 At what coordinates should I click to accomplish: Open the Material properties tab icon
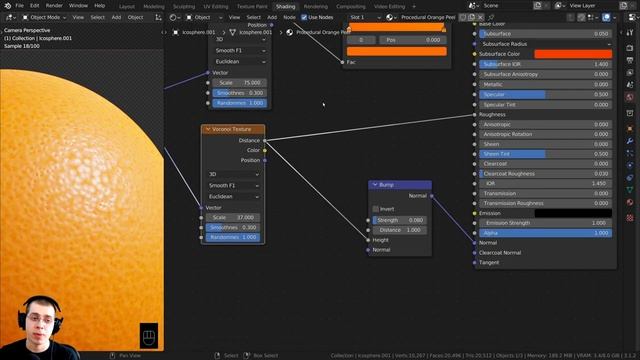coord(630,202)
